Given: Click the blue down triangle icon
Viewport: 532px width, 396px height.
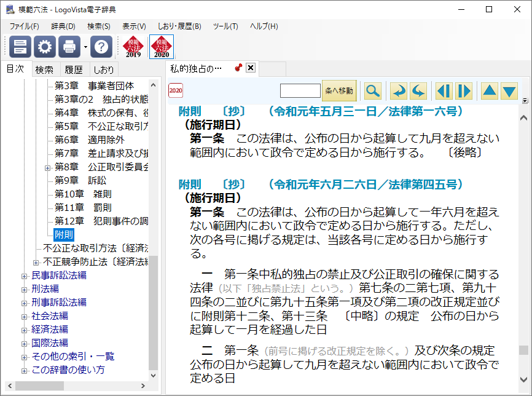Looking at the screenshot, I should (x=509, y=90).
